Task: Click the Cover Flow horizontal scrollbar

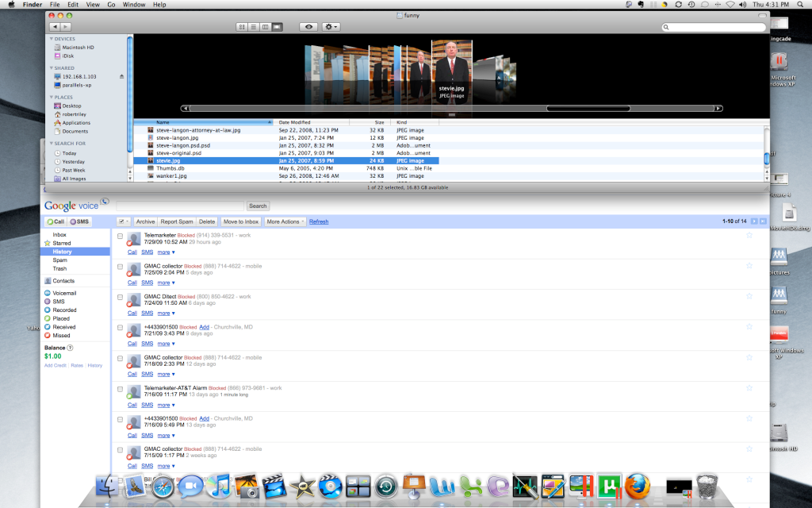Action: pyautogui.click(x=452, y=108)
